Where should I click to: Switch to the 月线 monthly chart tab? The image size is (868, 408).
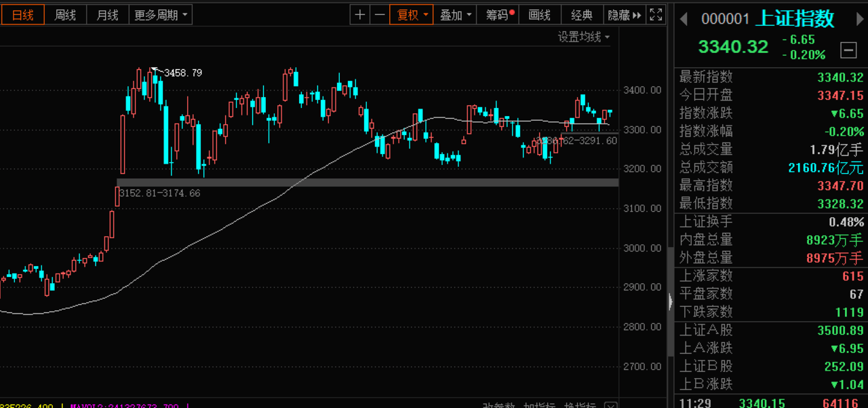(x=107, y=15)
